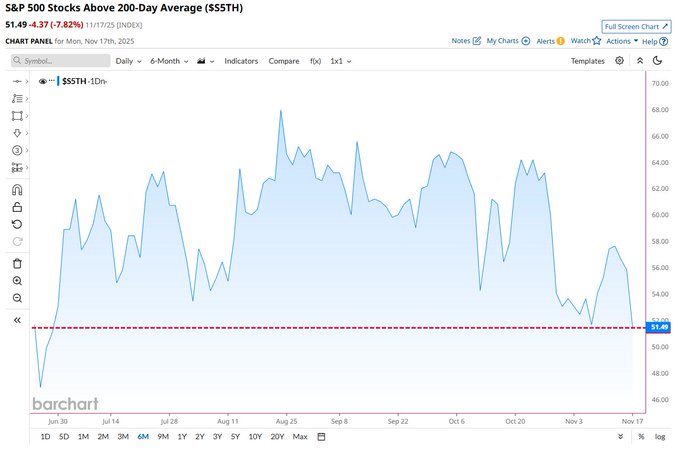Open the chart type dropdown
This screenshot has height=450, width=680.
(x=206, y=61)
